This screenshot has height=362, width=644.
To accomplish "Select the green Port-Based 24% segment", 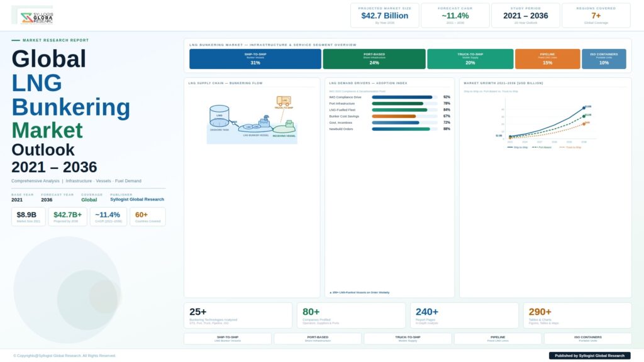I will coord(374,59).
